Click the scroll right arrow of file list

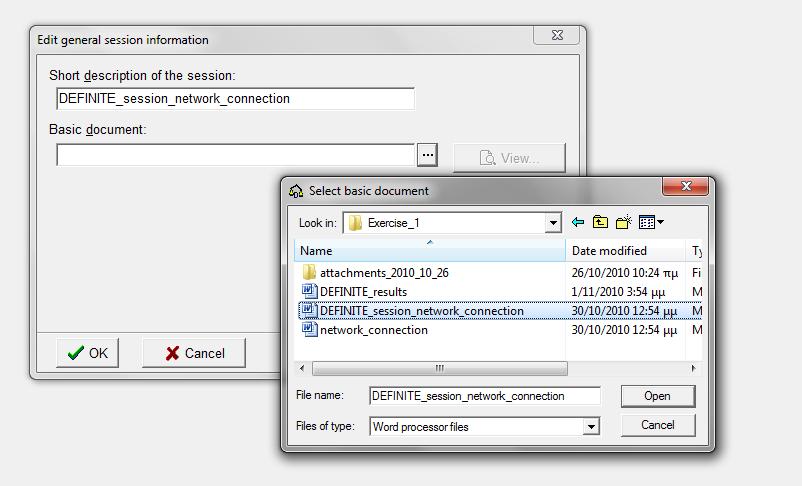coord(693,368)
